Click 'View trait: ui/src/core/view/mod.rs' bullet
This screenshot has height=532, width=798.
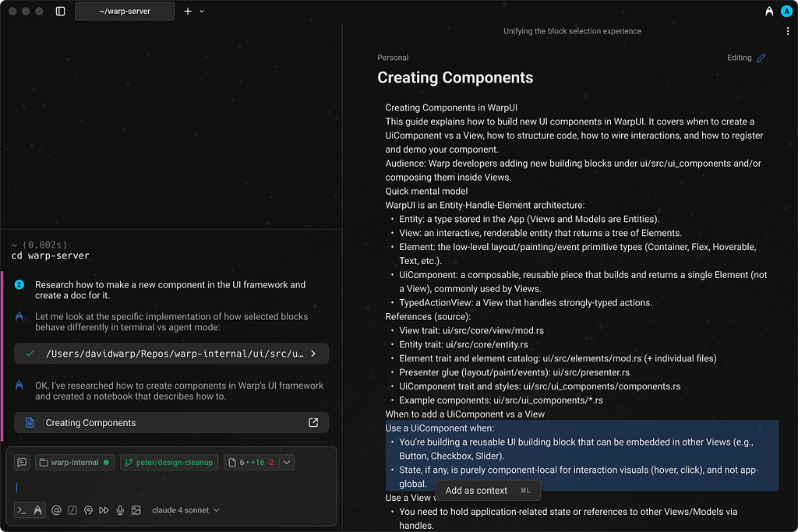pyautogui.click(x=471, y=330)
